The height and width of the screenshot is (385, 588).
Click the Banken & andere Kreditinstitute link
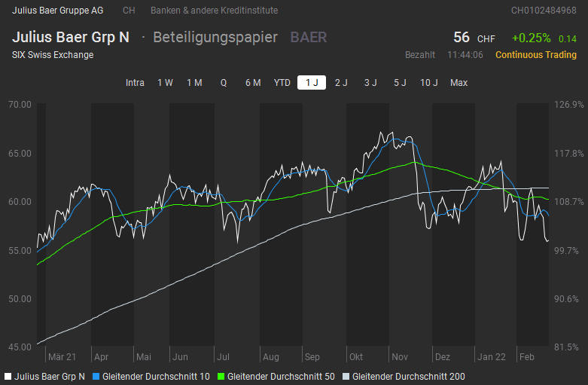[x=214, y=11]
